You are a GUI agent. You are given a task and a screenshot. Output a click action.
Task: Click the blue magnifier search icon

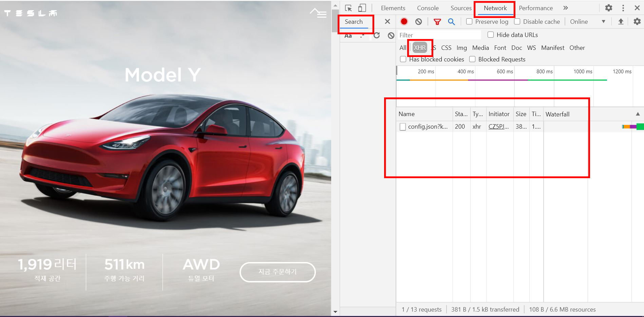[x=451, y=22]
